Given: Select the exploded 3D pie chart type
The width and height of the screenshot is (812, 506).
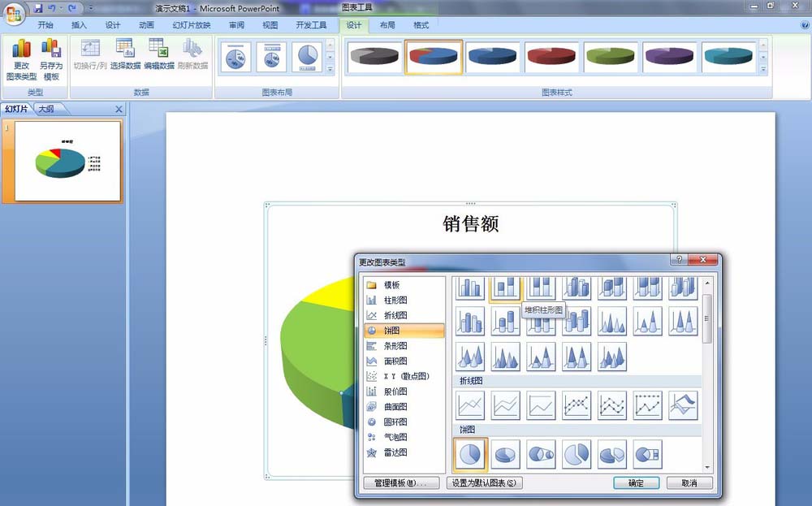Looking at the screenshot, I should [x=611, y=456].
